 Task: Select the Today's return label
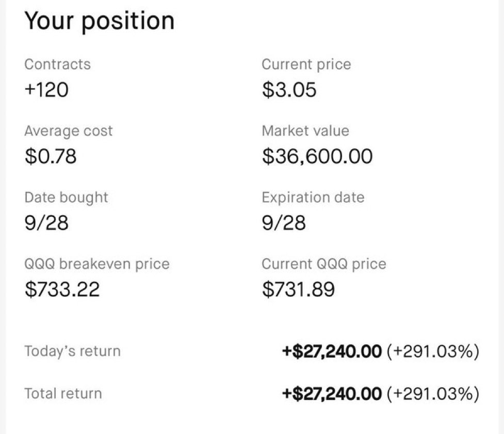pyautogui.click(x=73, y=351)
